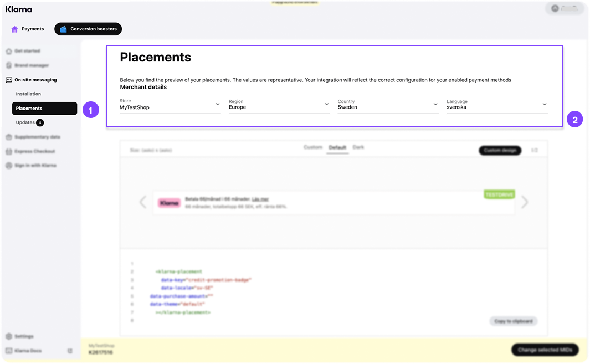
Task: Click external link icon beside Klarna Docs
Action: (x=70, y=351)
